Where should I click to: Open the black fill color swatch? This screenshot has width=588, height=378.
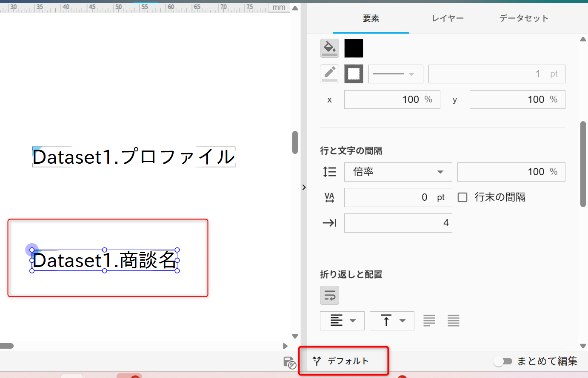[x=354, y=48]
